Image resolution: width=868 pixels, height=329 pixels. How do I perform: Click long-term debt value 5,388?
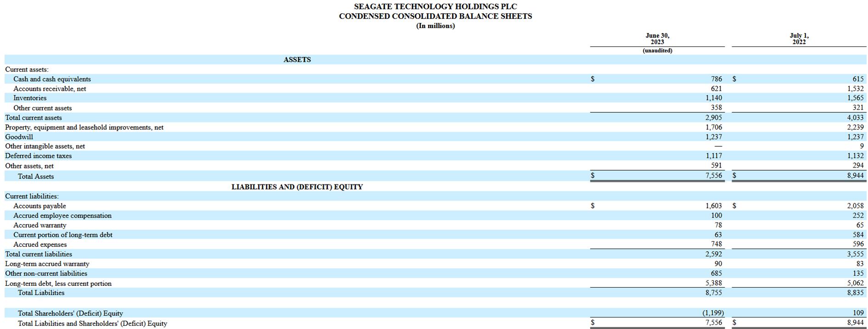pyautogui.click(x=714, y=283)
